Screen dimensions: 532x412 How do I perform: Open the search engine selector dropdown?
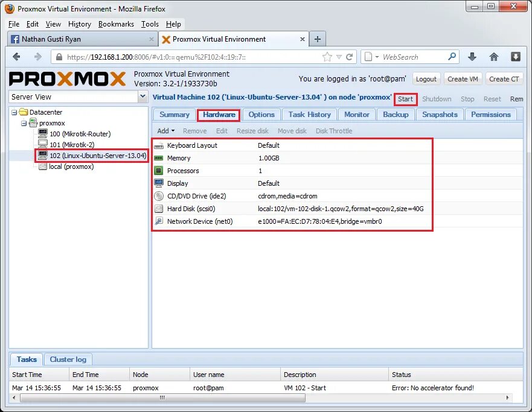click(377, 57)
